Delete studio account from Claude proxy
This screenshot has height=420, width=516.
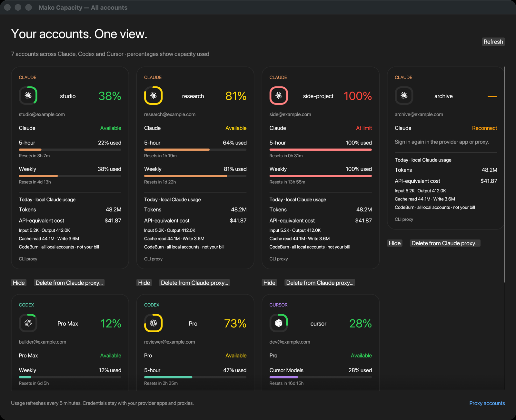(x=69, y=283)
